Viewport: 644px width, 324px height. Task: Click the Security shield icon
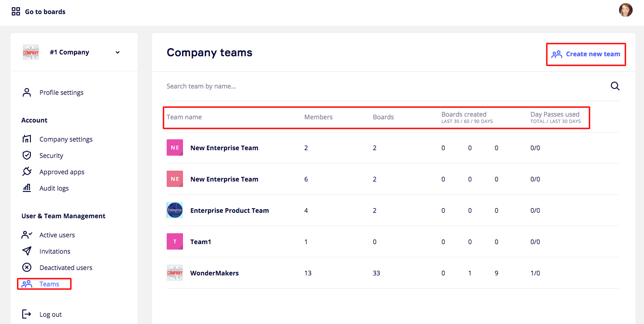pyautogui.click(x=27, y=156)
